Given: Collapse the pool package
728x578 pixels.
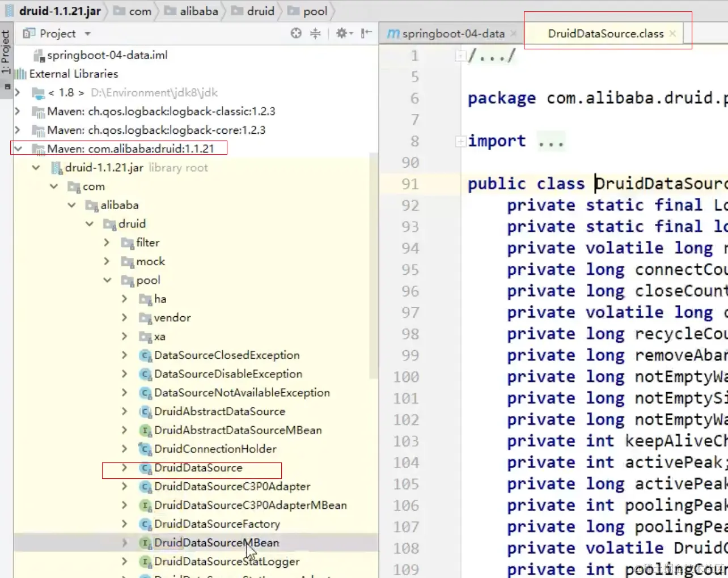Looking at the screenshot, I should pos(107,280).
